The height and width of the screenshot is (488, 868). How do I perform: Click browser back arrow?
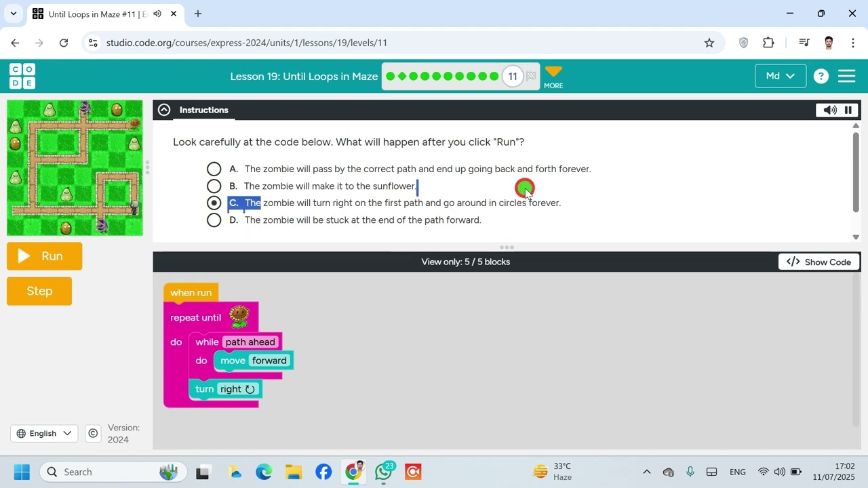pyautogui.click(x=15, y=43)
